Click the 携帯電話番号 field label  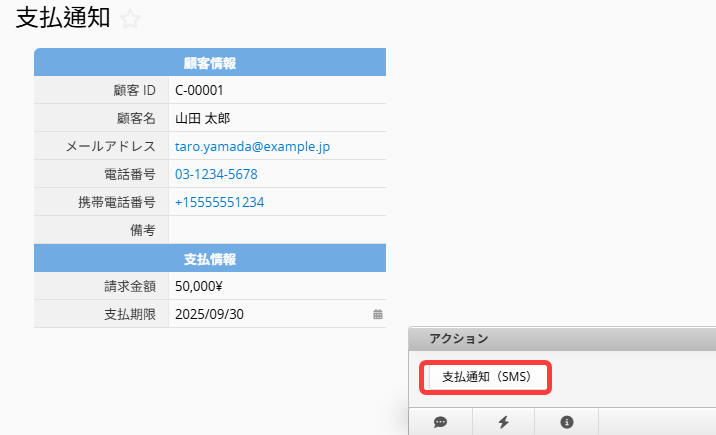(116, 202)
